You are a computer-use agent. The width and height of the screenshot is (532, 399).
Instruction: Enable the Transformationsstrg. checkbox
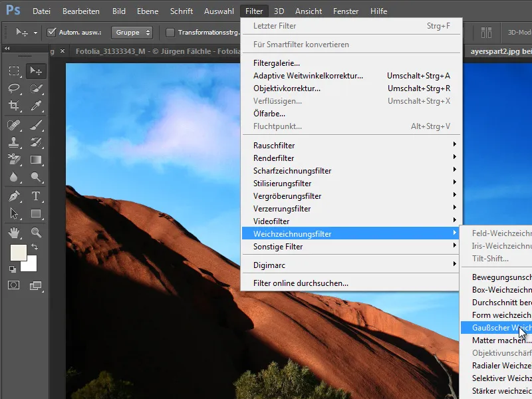coord(170,32)
